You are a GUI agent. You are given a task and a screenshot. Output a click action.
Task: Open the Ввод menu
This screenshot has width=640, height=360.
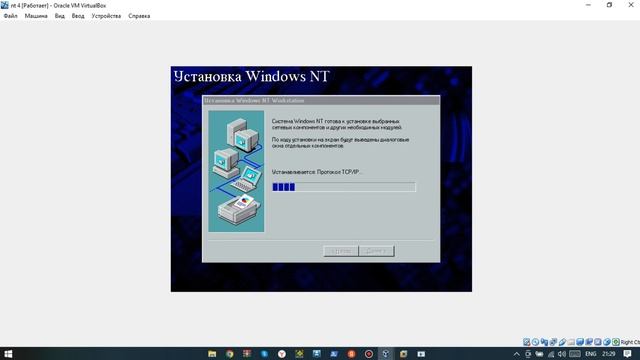tap(78, 16)
